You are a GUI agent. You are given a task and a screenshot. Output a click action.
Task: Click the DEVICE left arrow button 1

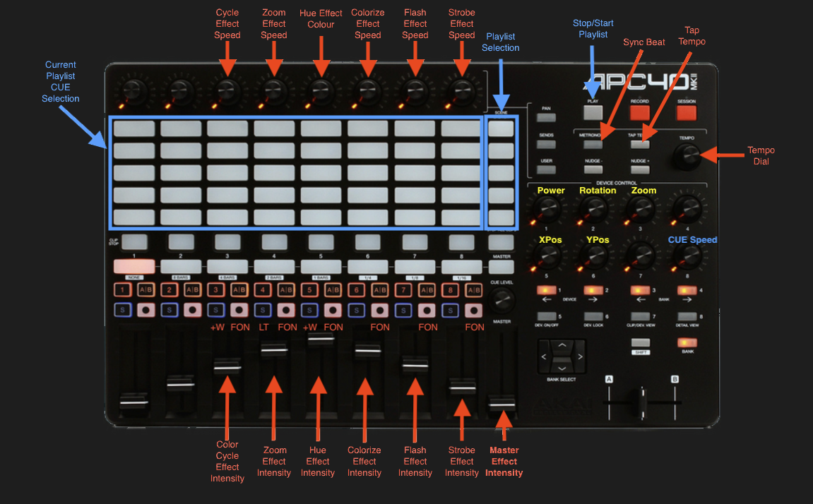point(547,290)
